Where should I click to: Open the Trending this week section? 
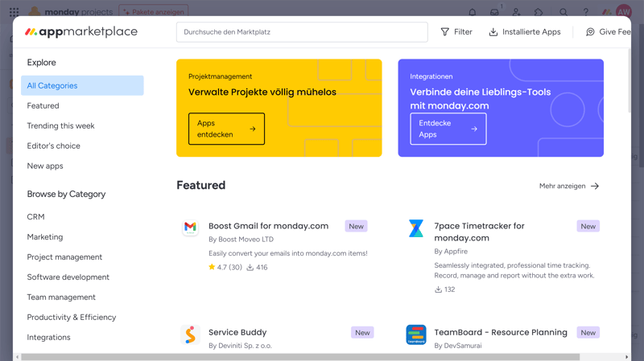[x=60, y=125]
